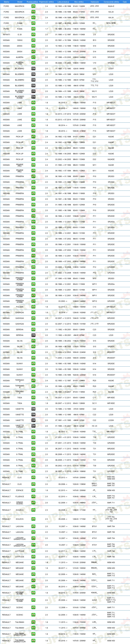Select the M4R 714, M4R 751 engine cell

(111, 497)
